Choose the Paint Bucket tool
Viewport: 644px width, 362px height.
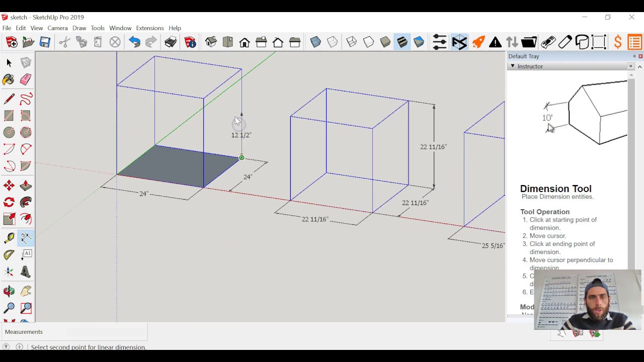click(9, 79)
